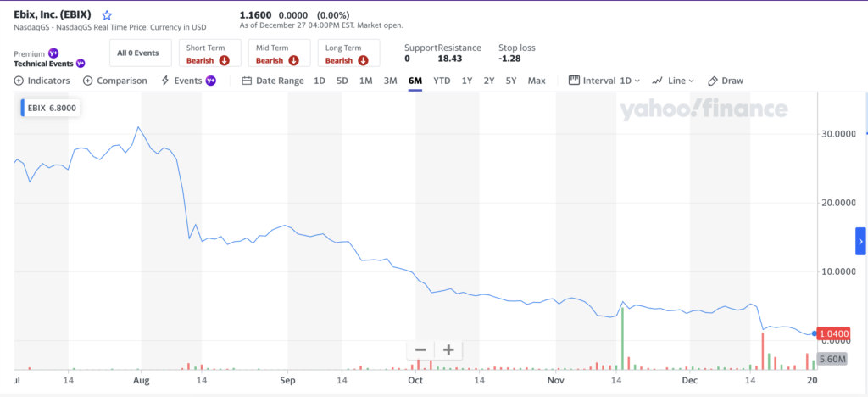Open the Date Range picker
Image resolution: width=868 pixels, height=397 pixels.
click(273, 81)
